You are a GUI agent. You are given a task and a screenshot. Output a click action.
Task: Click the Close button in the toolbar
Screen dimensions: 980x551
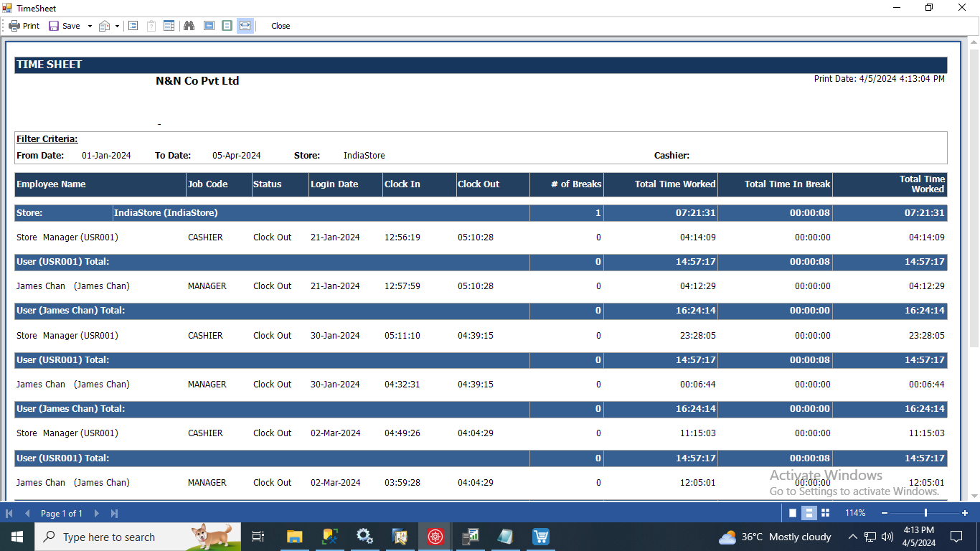(281, 26)
